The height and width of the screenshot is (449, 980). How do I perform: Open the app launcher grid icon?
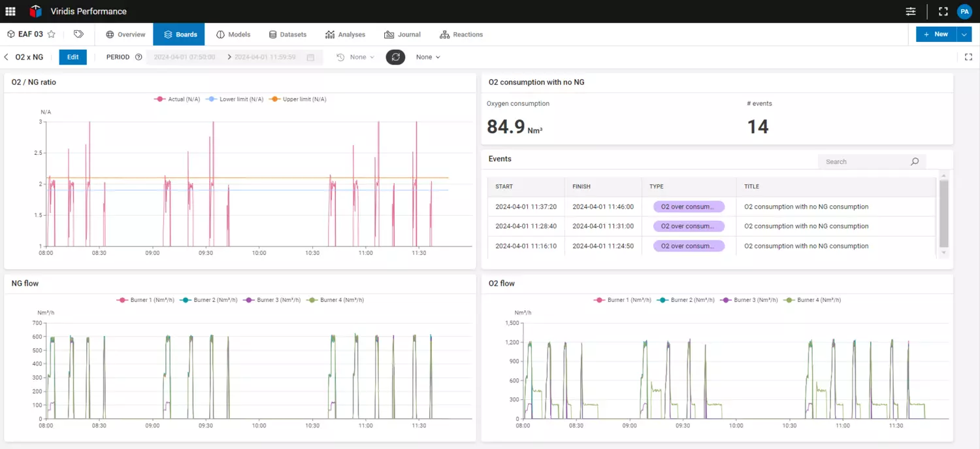click(x=10, y=11)
